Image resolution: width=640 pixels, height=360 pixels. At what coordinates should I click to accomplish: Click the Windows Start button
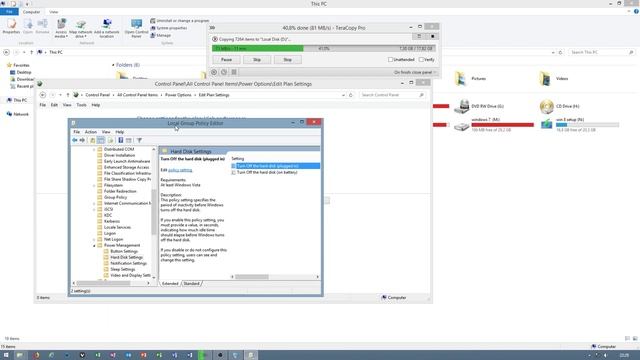(6, 355)
